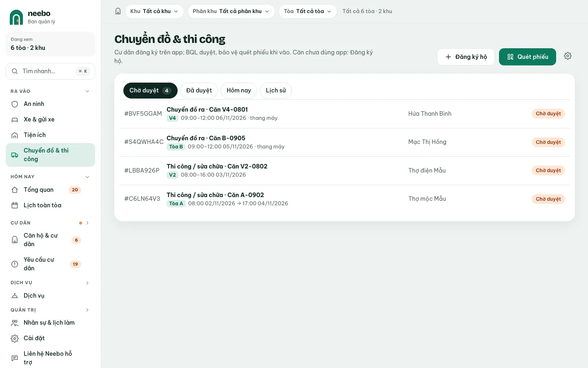Click the Căn hộ & cư dân icon
Screen dimensions: 588x368
point(15,240)
